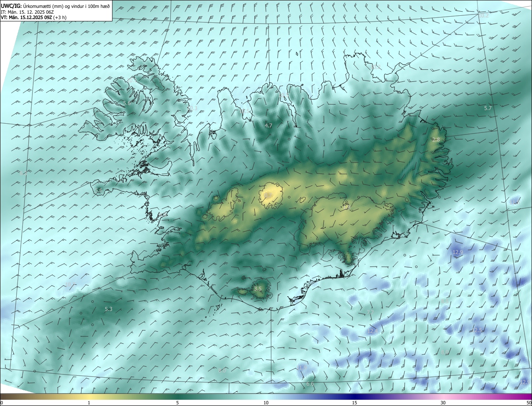Viewport: 532px width, 406px height.
Task: Click the 50 tick on the color scale
Action: pyautogui.click(x=529, y=403)
